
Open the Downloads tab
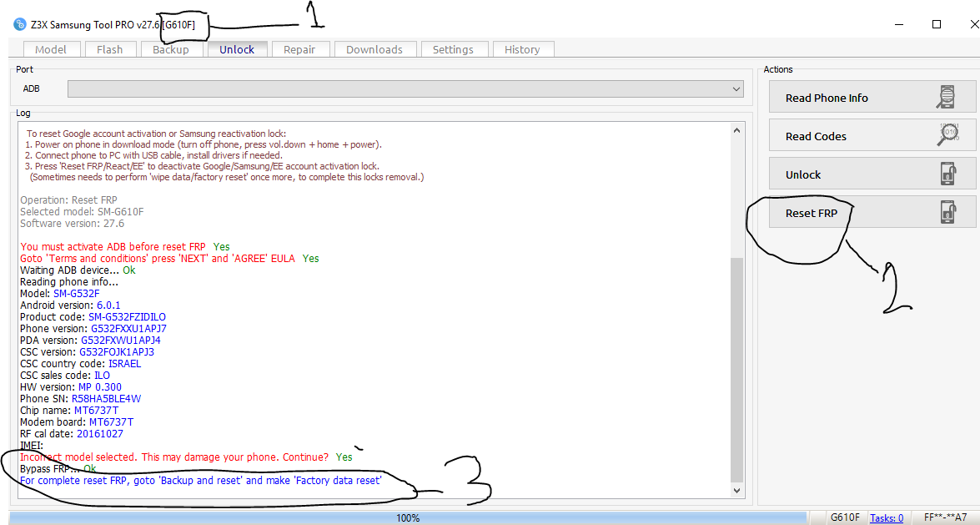click(x=374, y=49)
